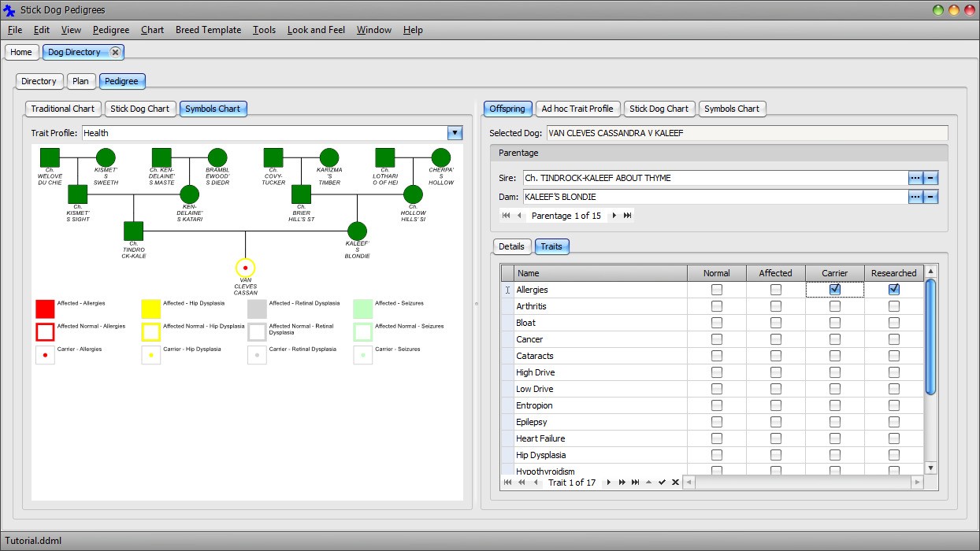Click the Kaleef's Blondie circle in the chart
The height and width of the screenshot is (551, 980).
357,231
